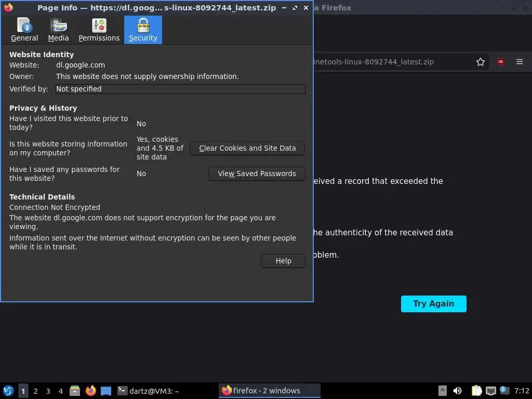Click the 7:12 taskbar clock
532x399 pixels.
click(522, 391)
